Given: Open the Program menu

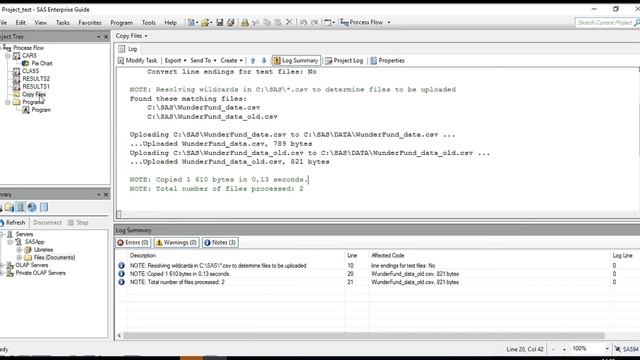Looking at the screenshot, I should (x=122, y=23).
